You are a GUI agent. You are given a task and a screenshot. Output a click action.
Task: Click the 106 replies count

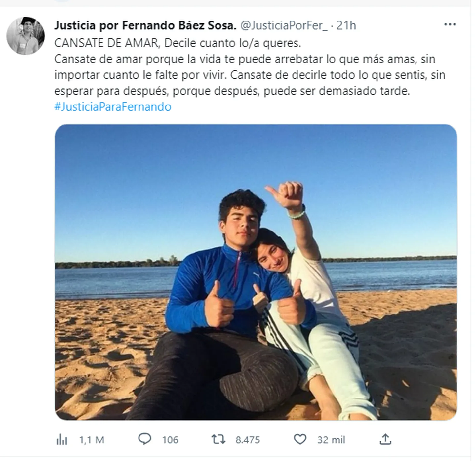click(x=170, y=440)
